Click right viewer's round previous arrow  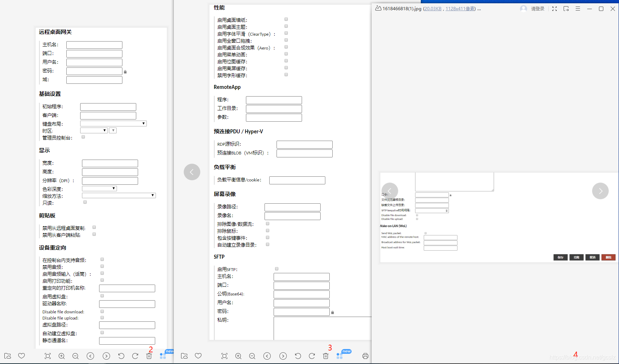(x=390, y=191)
